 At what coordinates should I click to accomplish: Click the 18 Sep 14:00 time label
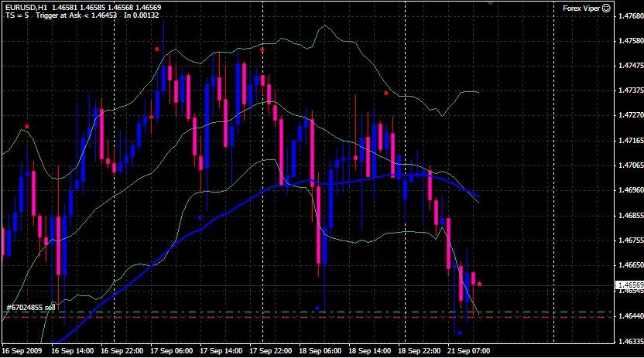tap(370, 351)
